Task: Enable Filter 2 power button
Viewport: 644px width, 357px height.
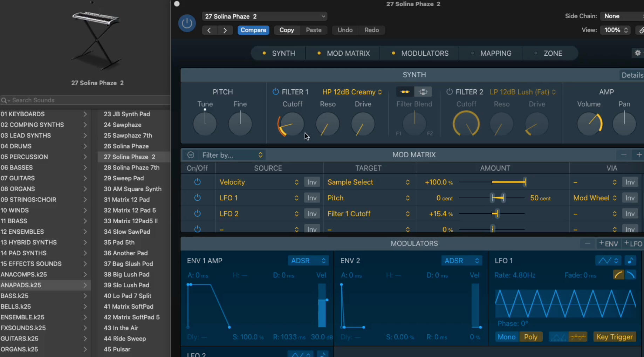Action: click(450, 92)
